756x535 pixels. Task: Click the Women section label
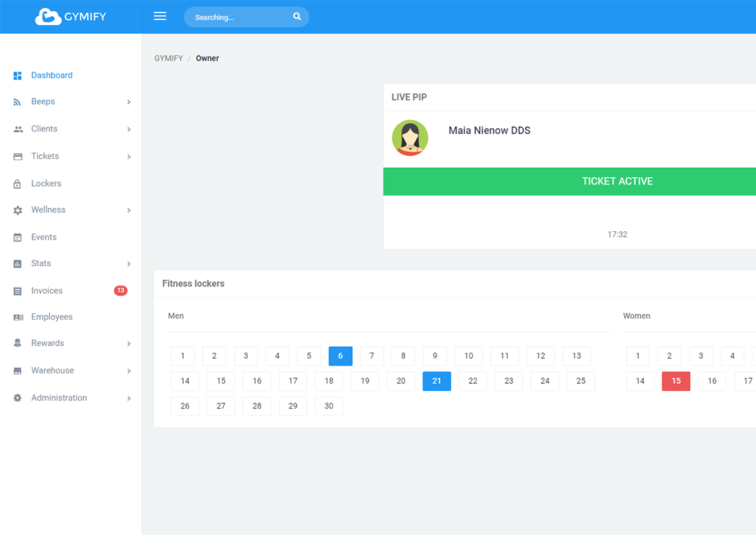point(636,316)
